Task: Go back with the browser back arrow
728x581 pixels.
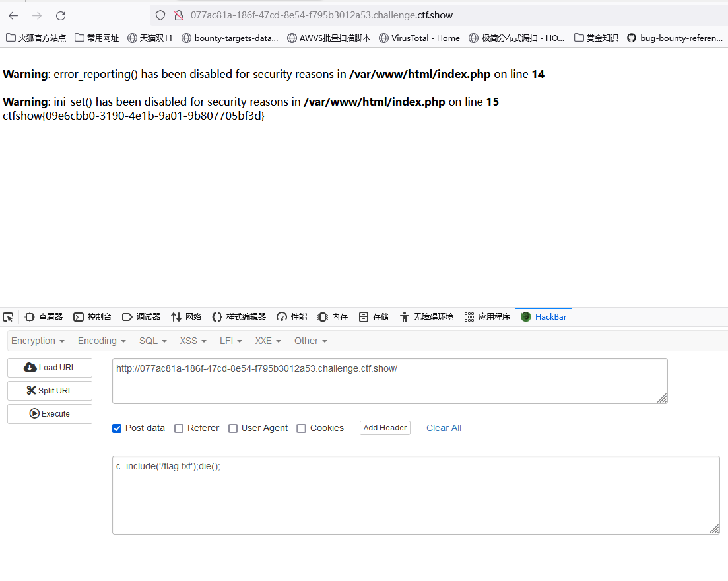Action: [x=13, y=15]
